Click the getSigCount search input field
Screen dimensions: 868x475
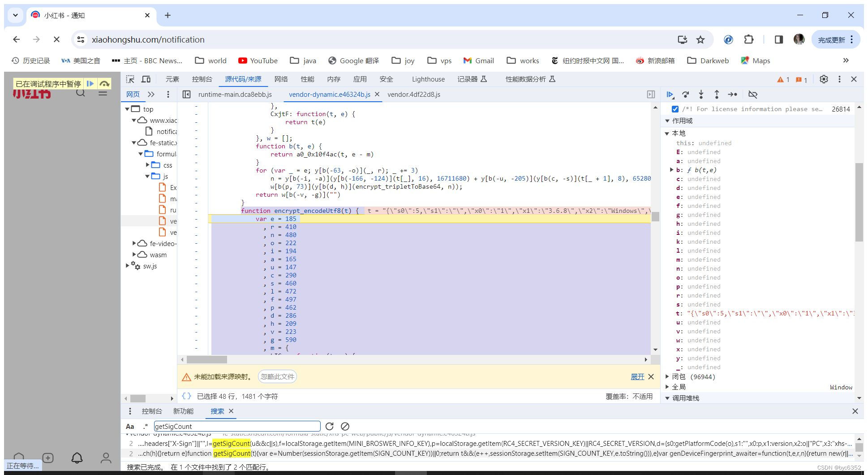pyautogui.click(x=236, y=426)
